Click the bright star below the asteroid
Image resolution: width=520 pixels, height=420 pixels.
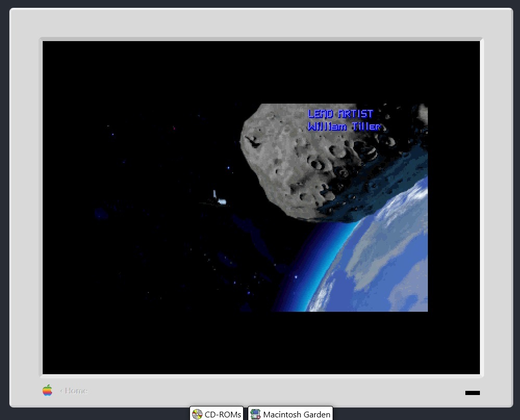[x=296, y=278]
